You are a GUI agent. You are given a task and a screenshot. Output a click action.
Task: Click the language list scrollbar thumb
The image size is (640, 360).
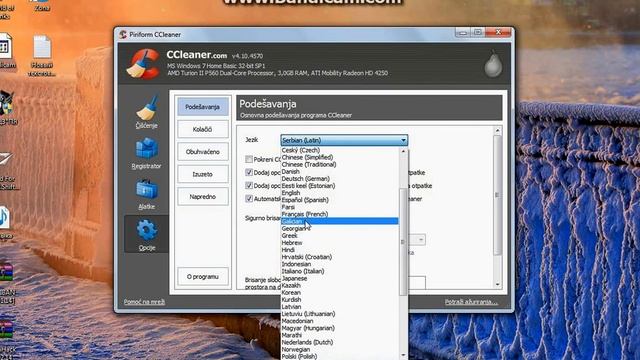tap(403, 242)
